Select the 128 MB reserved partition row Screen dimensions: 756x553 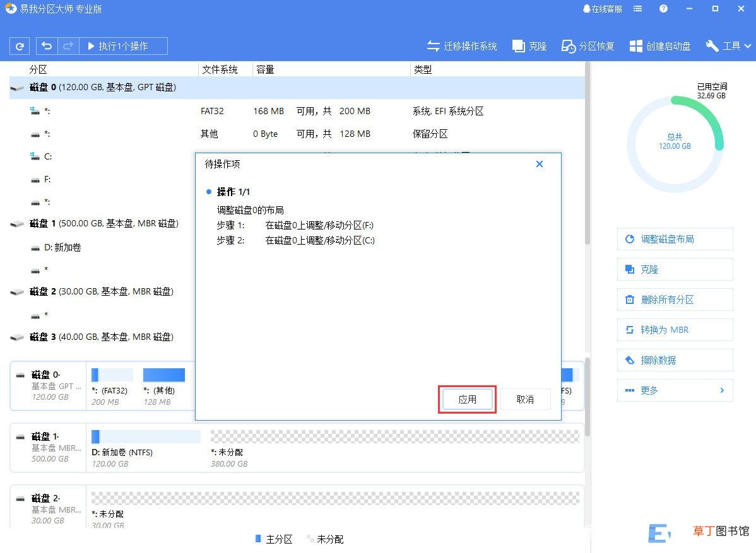pos(297,134)
